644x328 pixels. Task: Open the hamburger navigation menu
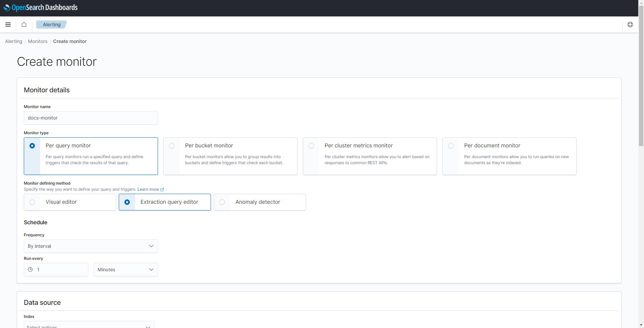[8, 25]
